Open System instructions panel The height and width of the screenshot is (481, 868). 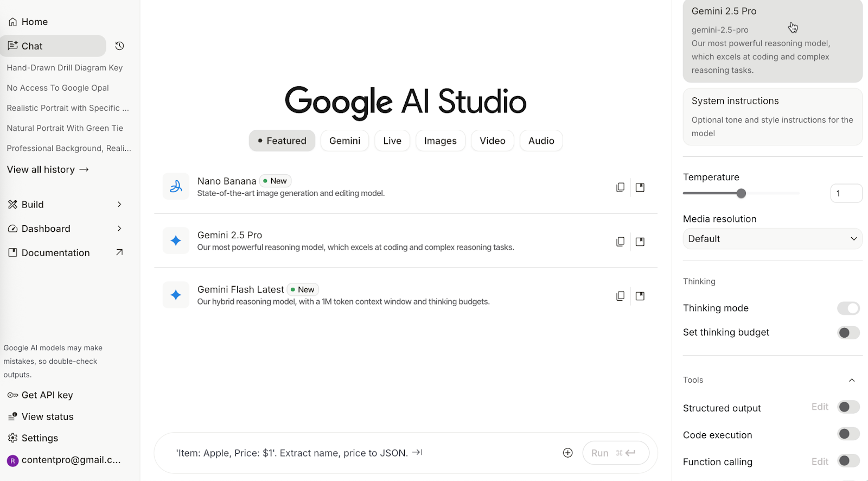coord(773,117)
